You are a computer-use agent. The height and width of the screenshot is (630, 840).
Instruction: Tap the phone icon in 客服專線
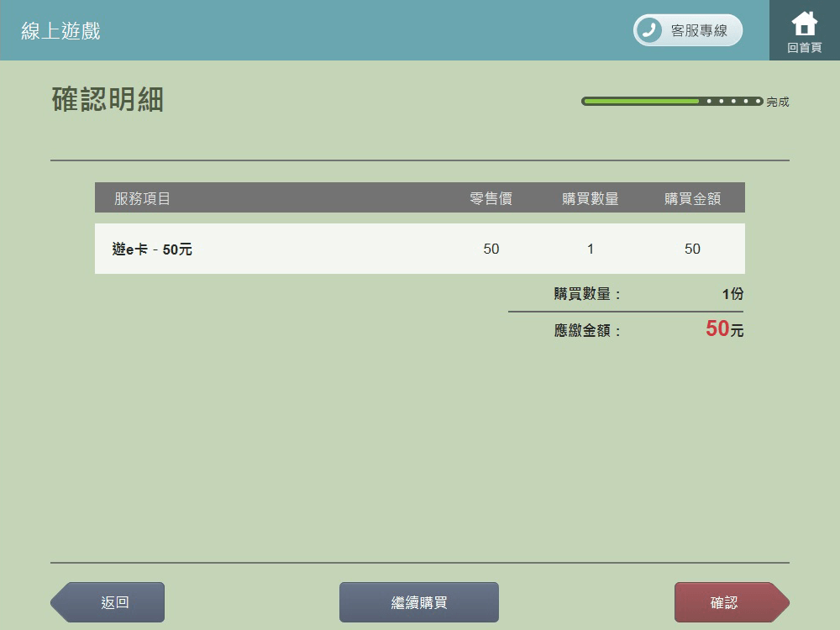(x=648, y=30)
